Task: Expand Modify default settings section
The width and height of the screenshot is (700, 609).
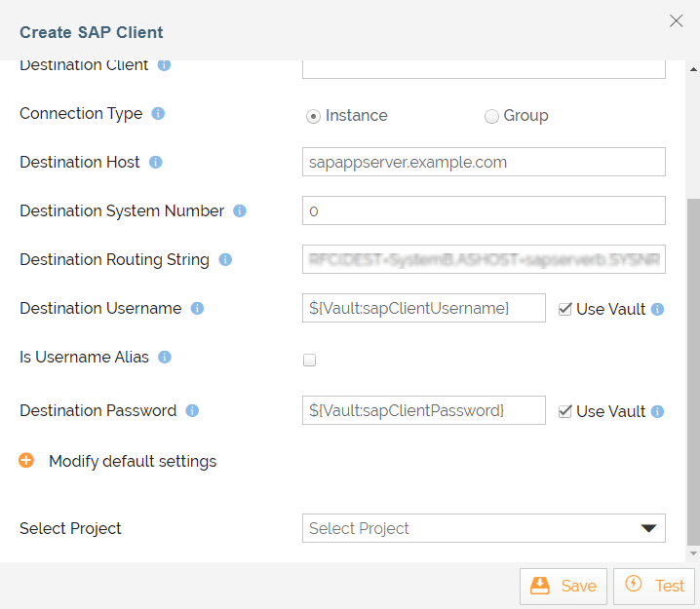Action: point(26,461)
